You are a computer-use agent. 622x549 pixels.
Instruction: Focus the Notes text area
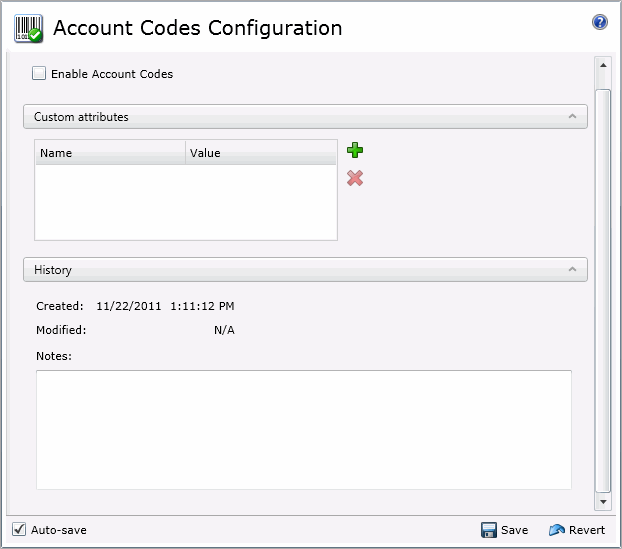[304, 429]
